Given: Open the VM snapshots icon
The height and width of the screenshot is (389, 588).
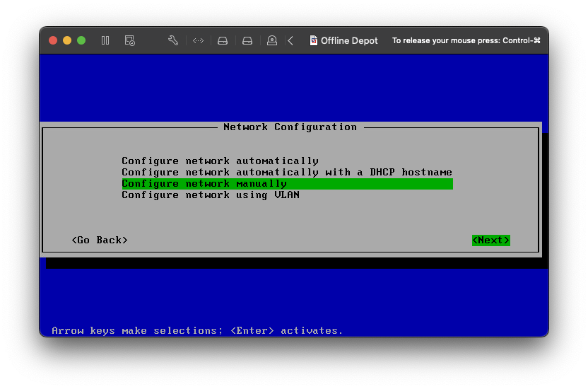Looking at the screenshot, I should point(129,40).
